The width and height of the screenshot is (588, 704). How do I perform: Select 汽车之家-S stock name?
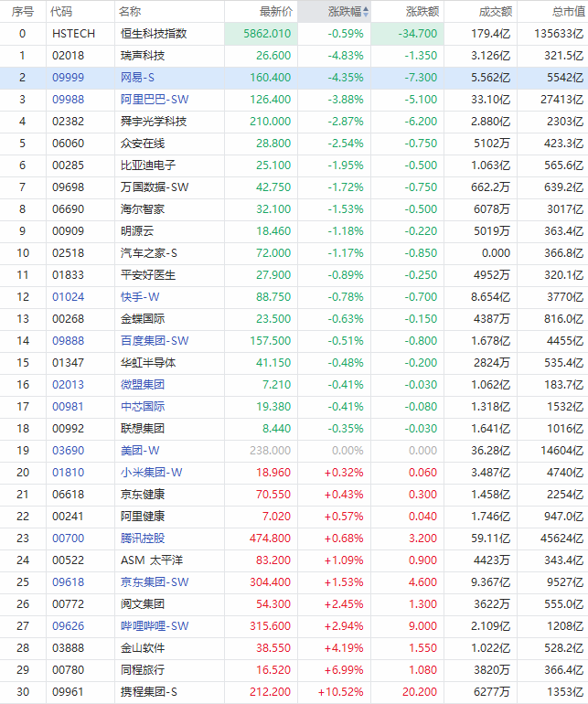tap(149, 253)
